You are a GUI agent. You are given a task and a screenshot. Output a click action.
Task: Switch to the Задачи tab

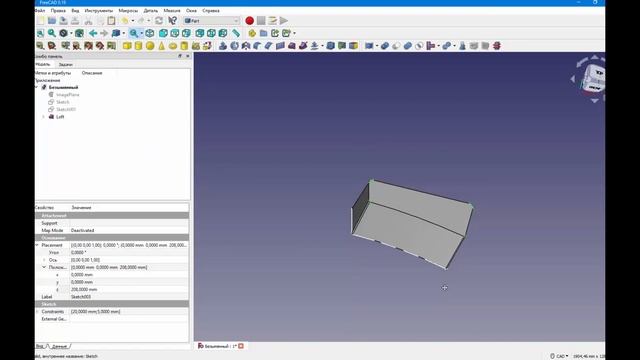pyautogui.click(x=65, y=64)
